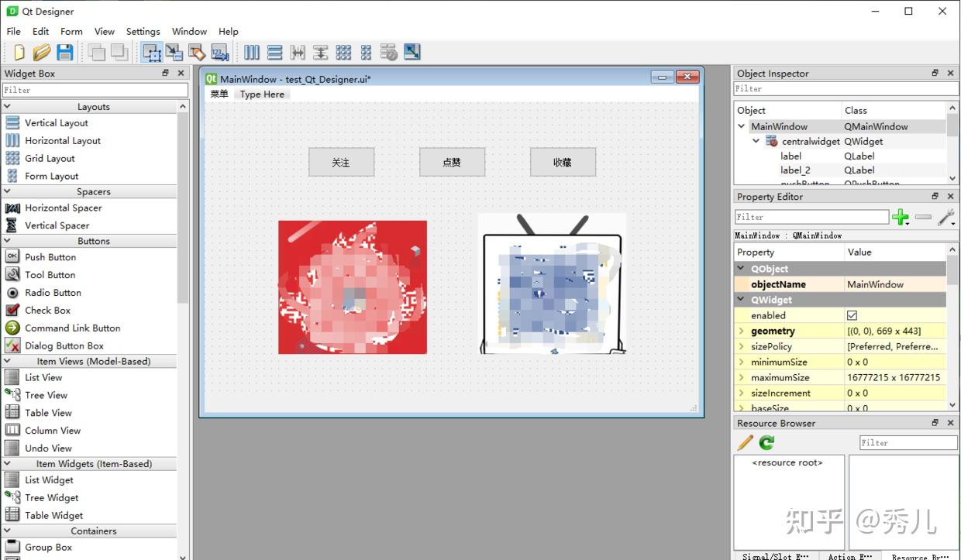Image resolution: width=961 pixels, height=560 pixels.
Task: Click the Lay Out Horizontally icon
Action: click(252, 52)
